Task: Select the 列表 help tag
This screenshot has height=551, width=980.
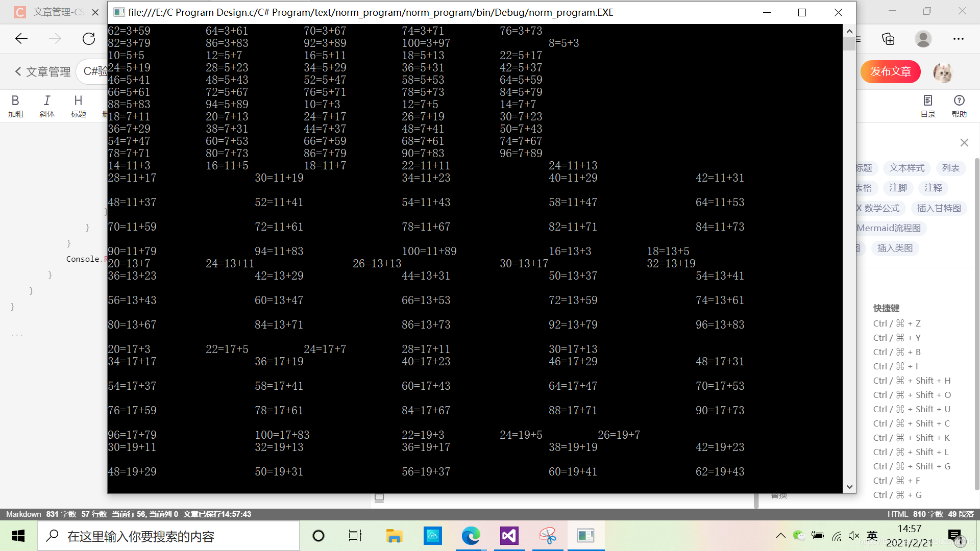Action: click(x=950, y=168)
